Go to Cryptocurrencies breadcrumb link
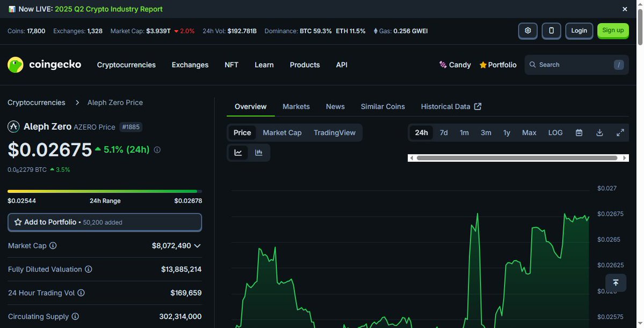This screenshot has width=644, height=328. [x=36, y=102]
